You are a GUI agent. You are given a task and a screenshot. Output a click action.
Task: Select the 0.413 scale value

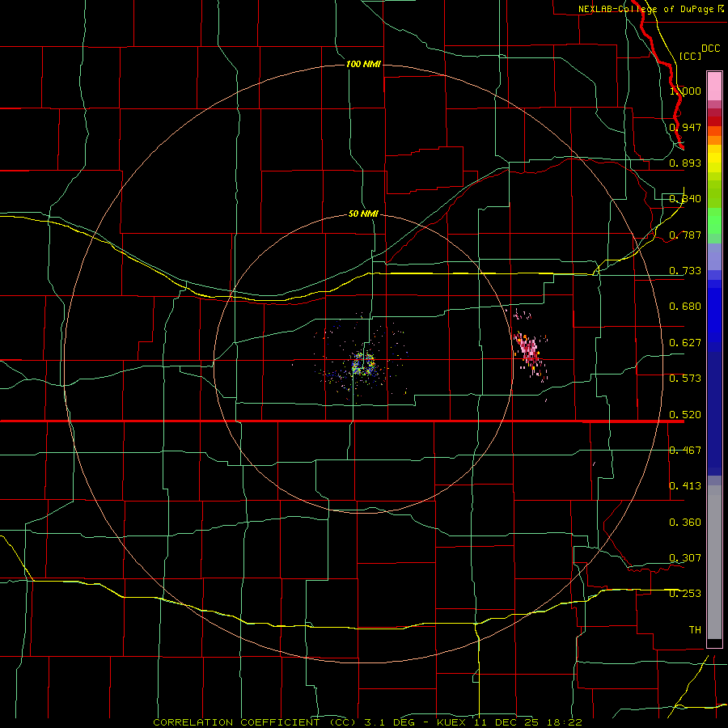click(x=685, y=486)
